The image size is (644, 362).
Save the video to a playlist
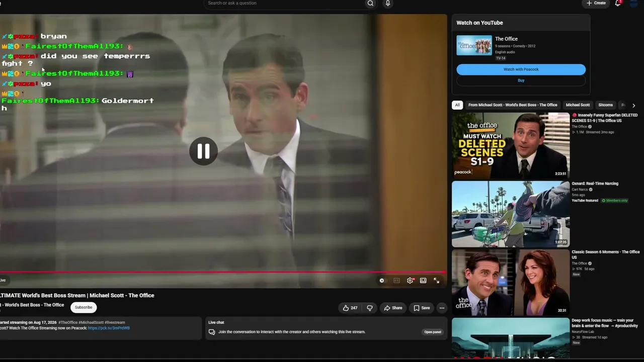point(422,308)
